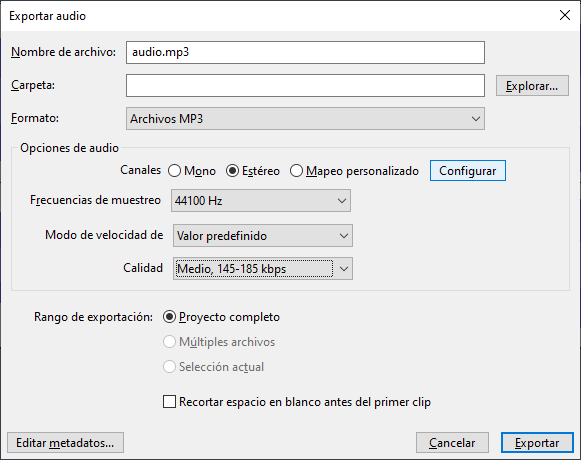
Task: Expand the Frecuencias de muestreo dropdown
Action: pyautogui.click(x=261, y=201)
